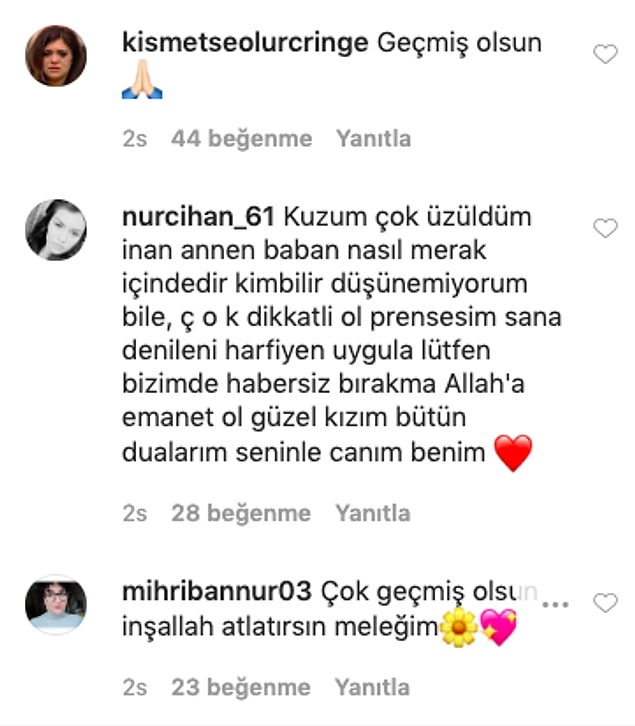View the 28 beğenme likes list

point(241,513)
